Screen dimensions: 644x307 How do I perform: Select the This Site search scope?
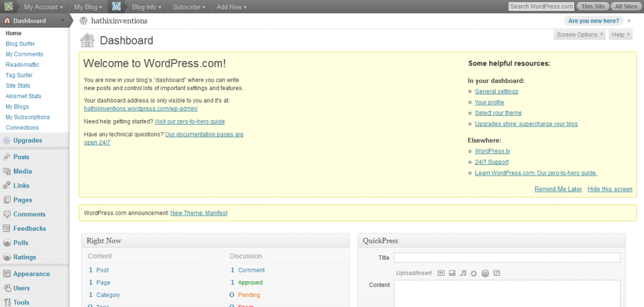(x=593, y=7)
